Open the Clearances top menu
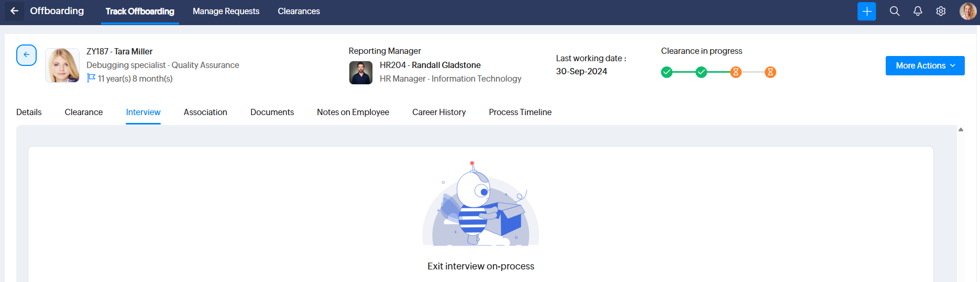980x282 pixels. 299,11
